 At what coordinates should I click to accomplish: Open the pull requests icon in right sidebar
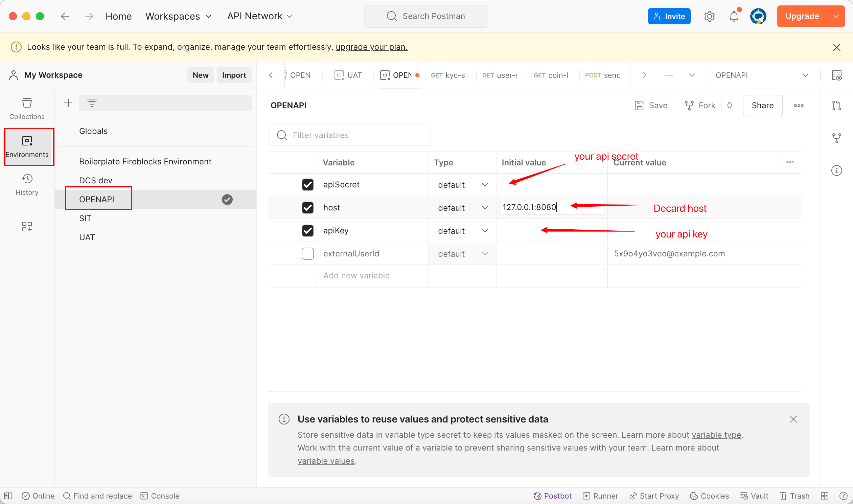836,105
